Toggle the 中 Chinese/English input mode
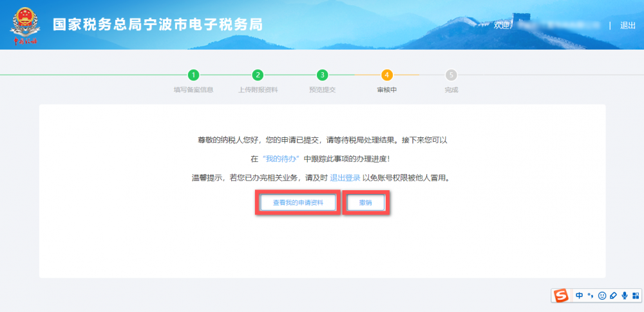This screenshot has width=644, height=312. click(x=580, y=295)
